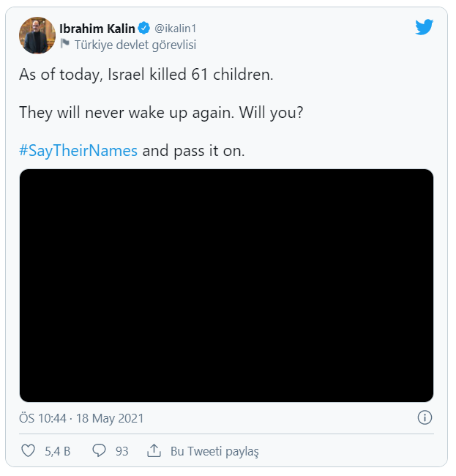
Task: Open the tweet info circle icon
Action: pos(425,418)
